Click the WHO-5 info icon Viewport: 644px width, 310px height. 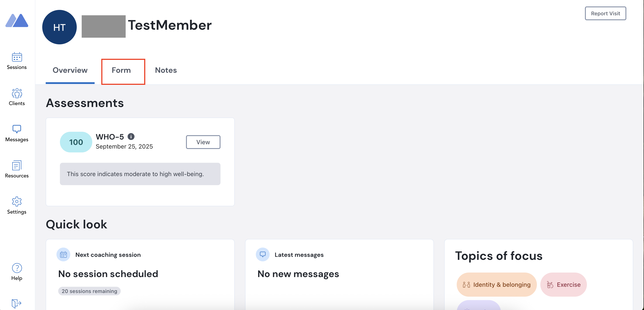click(131, 136)
